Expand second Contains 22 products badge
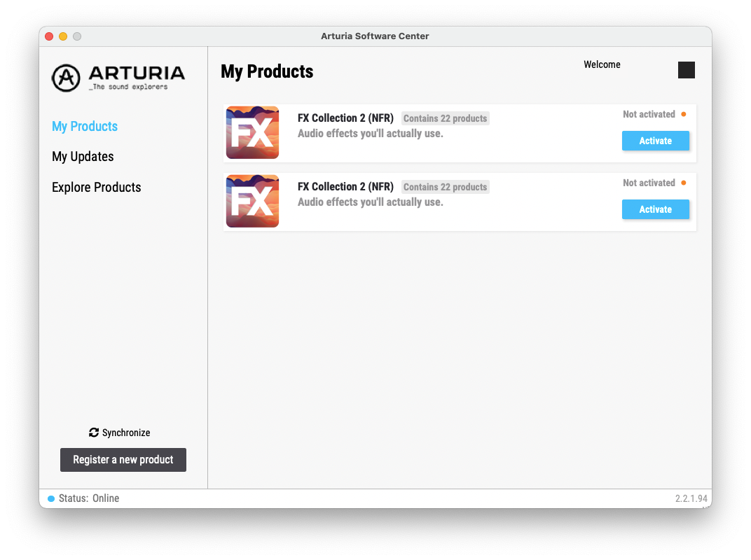Viewport: 751px width, 560px height. coord(445,187)
